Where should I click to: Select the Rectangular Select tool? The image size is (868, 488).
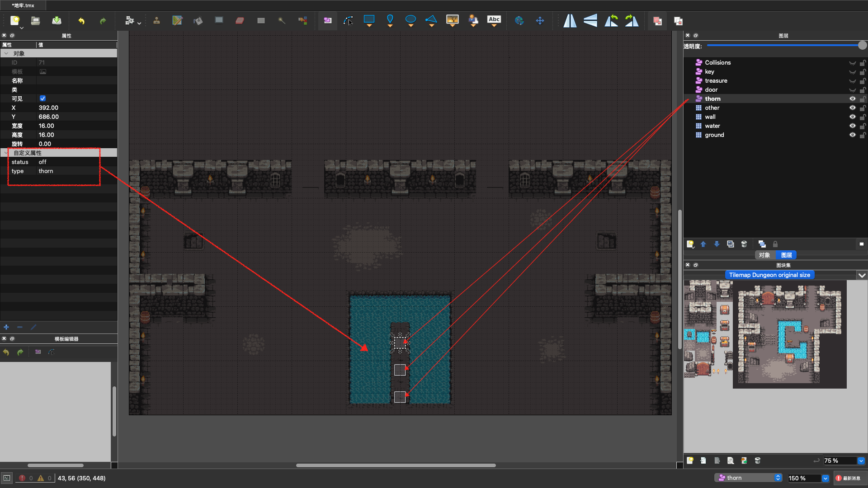[x=261, y=21]
